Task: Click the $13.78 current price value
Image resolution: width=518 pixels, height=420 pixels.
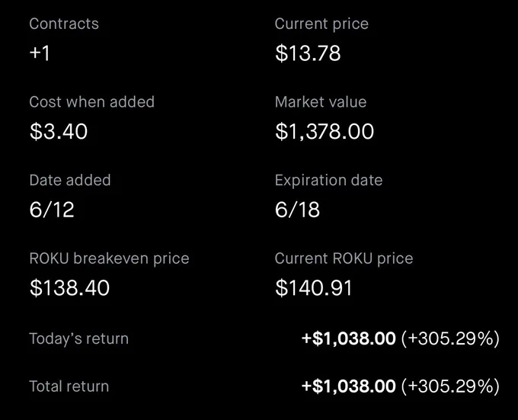Action: pos(308,53)
